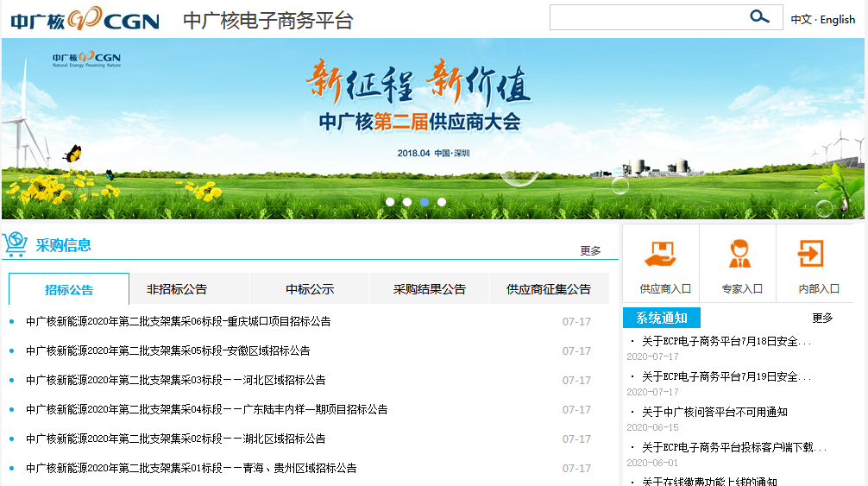Open notice 关于在线缴费功能上线的通知
The height and width of the screenshot is (486, 868).
pos(709,481)
